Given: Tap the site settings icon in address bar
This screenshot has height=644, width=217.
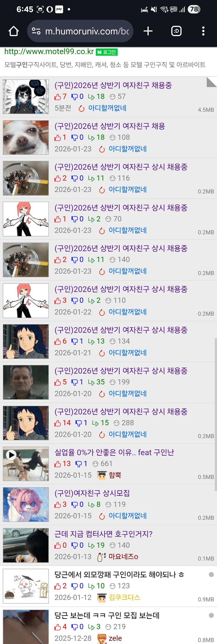Looking at the screenshot, I should click(36, 31).
